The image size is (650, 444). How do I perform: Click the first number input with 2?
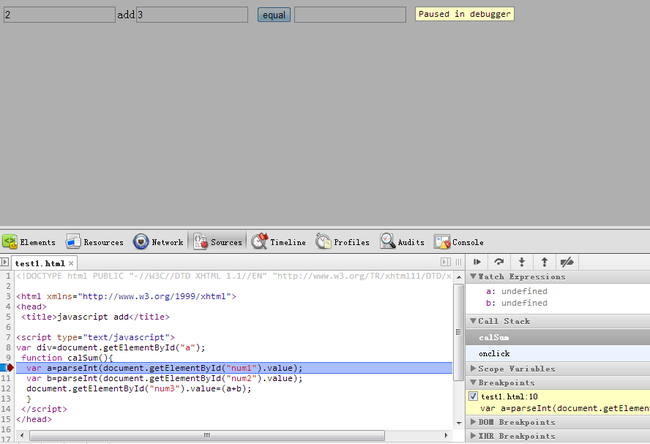[59, 15]
